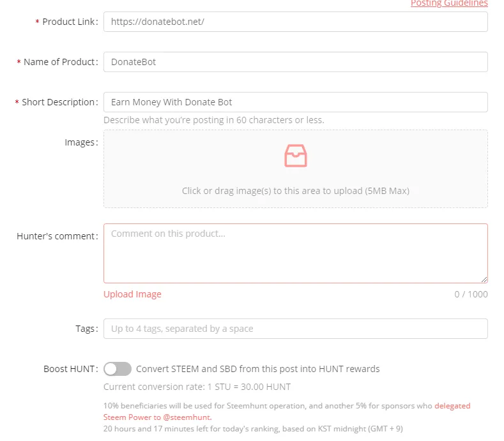The width and height of the screenshot is (504, 441).
Task: Click the 0 / 1000 character counter
Action: click(x=471, y=294)
